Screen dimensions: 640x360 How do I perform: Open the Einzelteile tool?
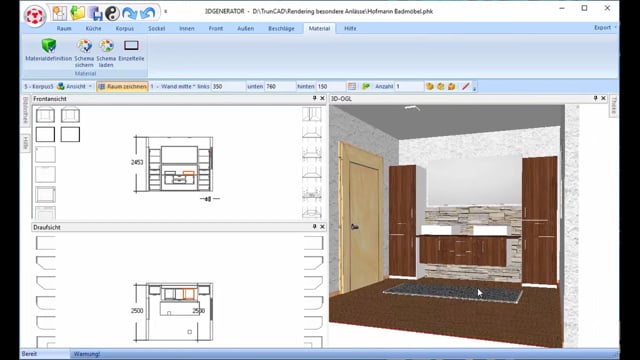(x=131, y=50)
